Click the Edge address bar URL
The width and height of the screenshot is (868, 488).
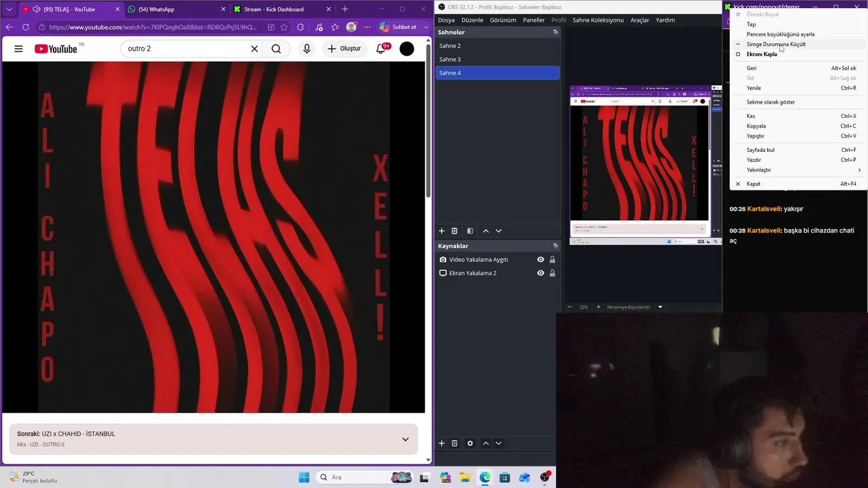[x=153, y=27]
